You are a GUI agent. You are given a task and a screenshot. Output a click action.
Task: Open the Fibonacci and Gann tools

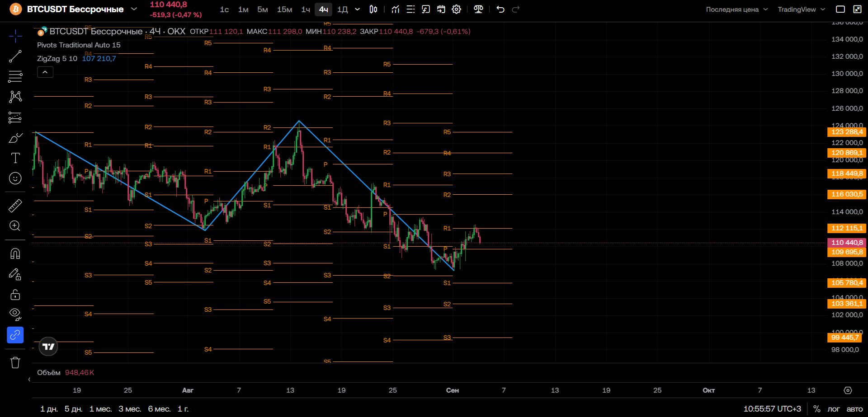[15, 76]
